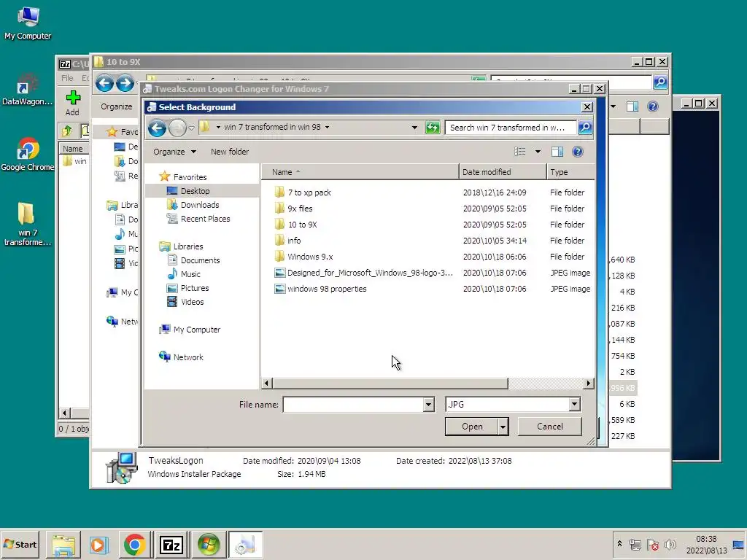The height and width of the screenshot is (560, 747).
Task: Open My Computer desktop icon
Action: (x=28, y=23)
